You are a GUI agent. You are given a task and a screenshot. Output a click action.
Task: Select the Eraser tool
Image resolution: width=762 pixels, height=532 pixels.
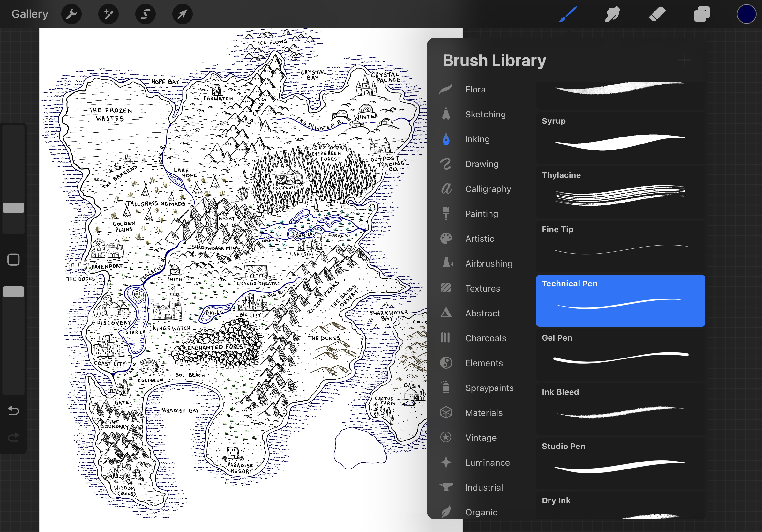(x=657, y=14)
